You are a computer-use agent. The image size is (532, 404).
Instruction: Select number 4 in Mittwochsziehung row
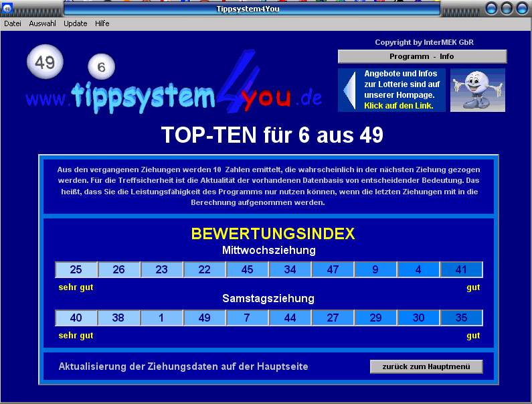418,269
